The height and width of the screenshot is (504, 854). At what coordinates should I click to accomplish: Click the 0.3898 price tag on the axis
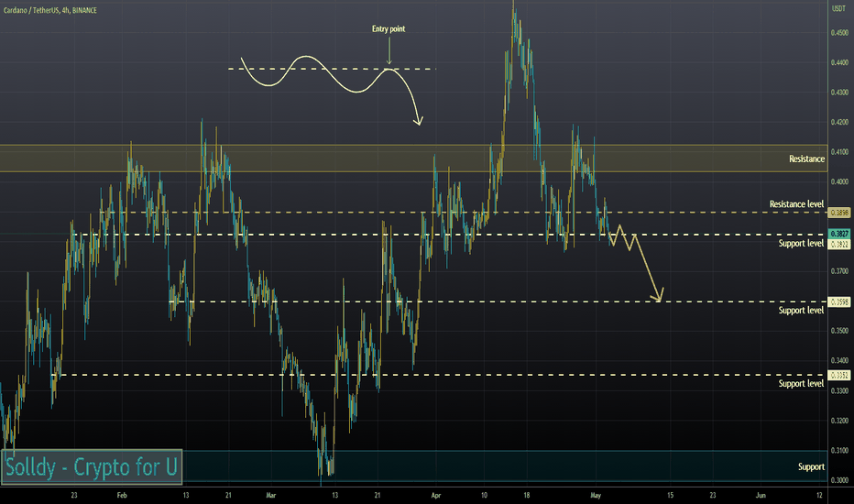(x=838, y=213)
